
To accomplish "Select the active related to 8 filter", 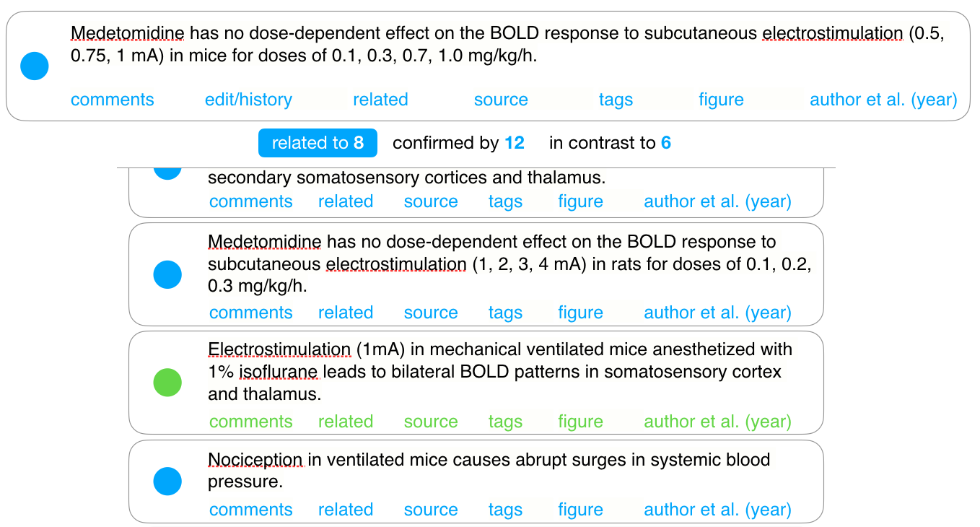I will (318, 142).
